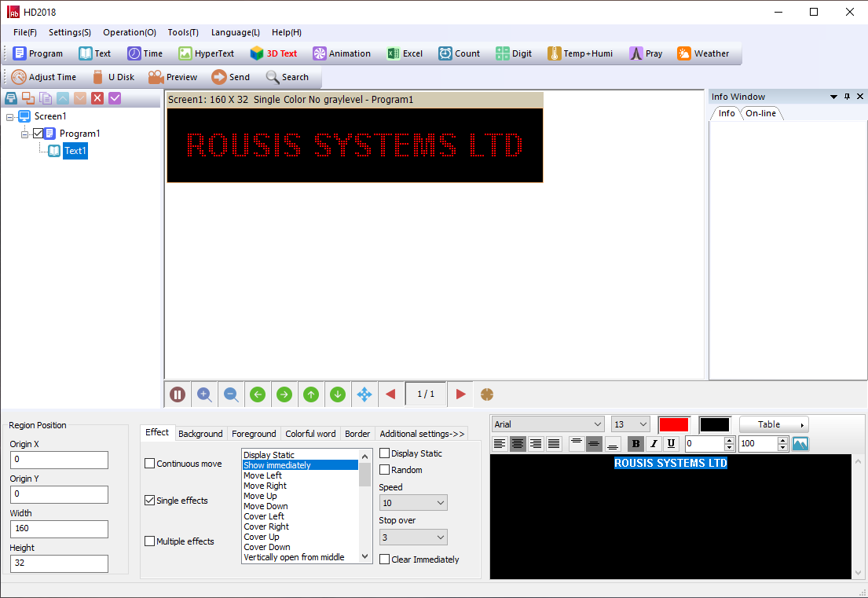
Task: Insert picture into the text editor
Action: (x=800, y=443)
